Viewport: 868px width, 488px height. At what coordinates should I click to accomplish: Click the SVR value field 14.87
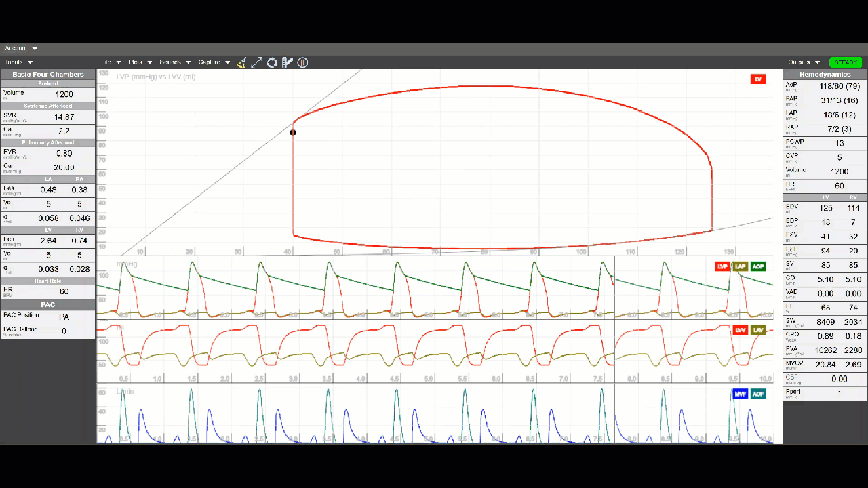[64, 117]
